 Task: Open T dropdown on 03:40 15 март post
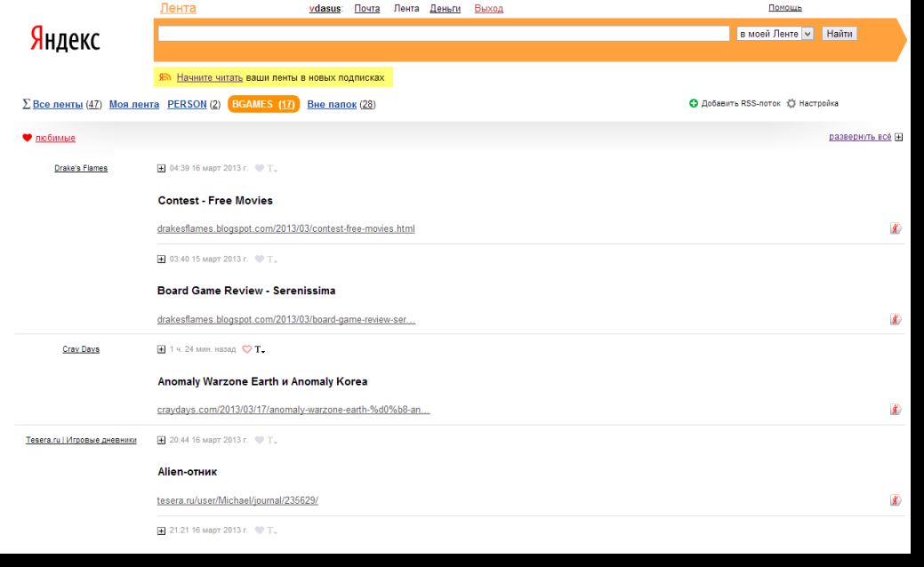271,260
